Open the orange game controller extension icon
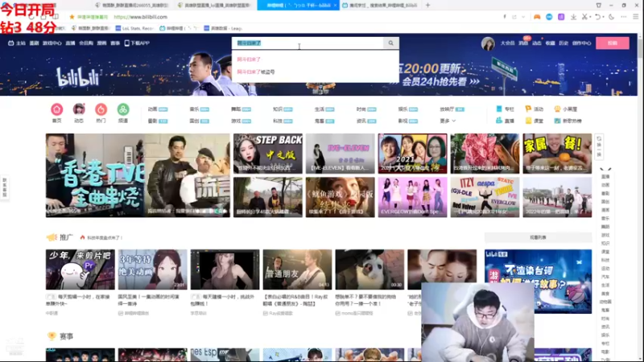644x362 pixels. point(537,17)
